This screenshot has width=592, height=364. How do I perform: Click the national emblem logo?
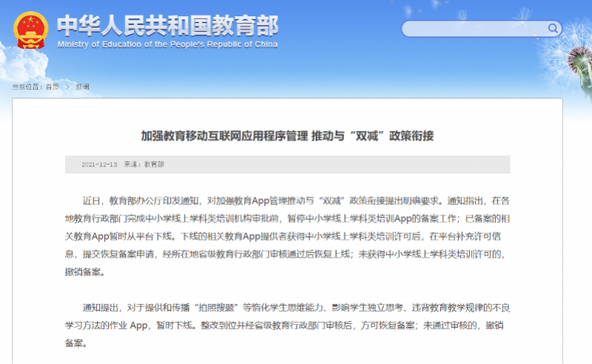tap(30, 30)
